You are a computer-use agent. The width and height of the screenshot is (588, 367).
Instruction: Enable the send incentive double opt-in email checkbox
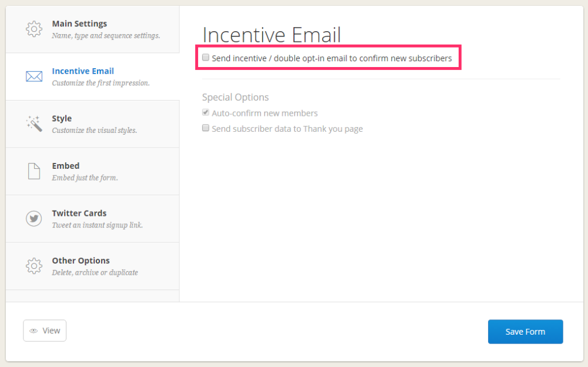pyautogui.click(x=205, y=58)
